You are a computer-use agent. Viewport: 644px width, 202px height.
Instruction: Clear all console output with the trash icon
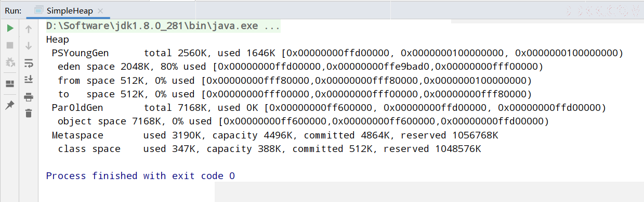[x=29, y=113]
